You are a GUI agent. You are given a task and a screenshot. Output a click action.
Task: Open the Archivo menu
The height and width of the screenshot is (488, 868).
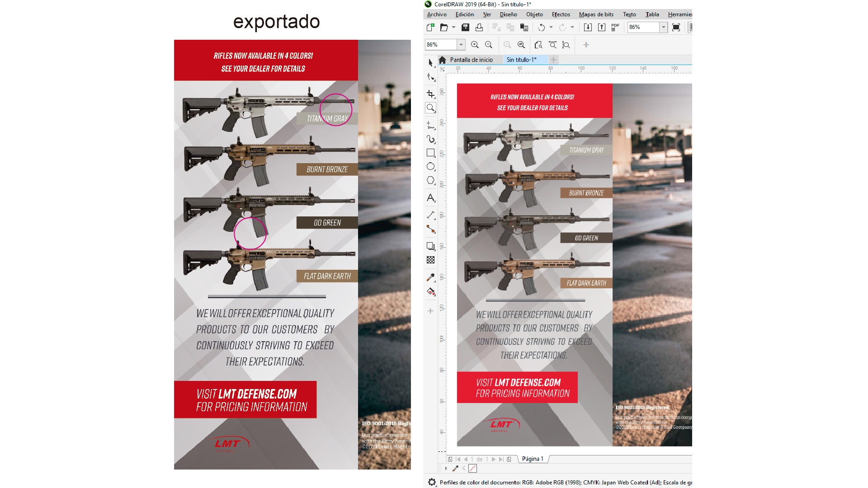pos(437,14)
